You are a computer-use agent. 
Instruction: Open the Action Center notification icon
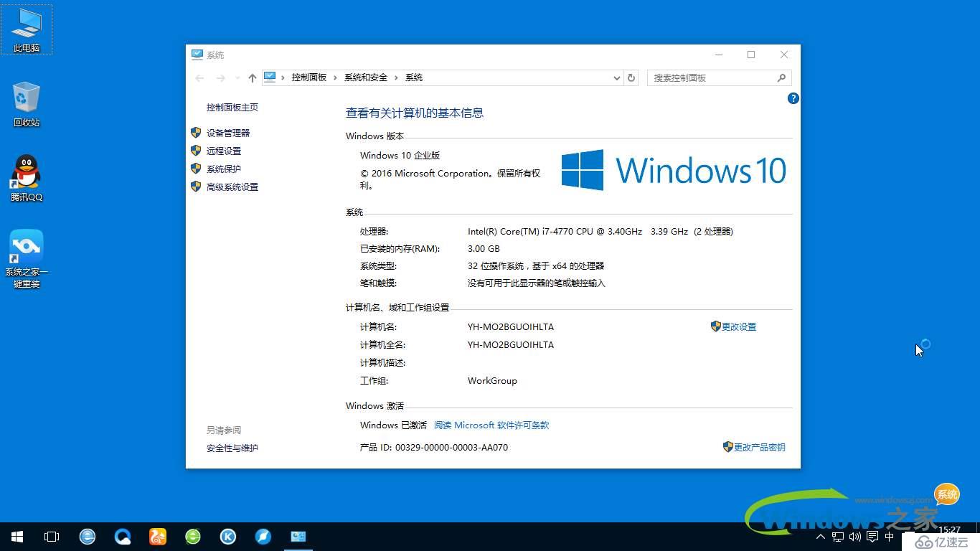click(872, 537)
